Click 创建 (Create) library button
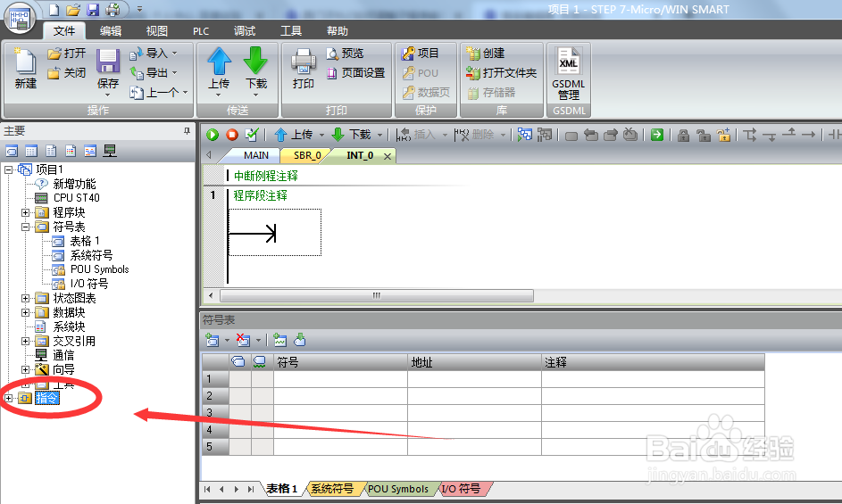This screenshot has width=842, height=504. pyautogui.click(x=486, y=54)
